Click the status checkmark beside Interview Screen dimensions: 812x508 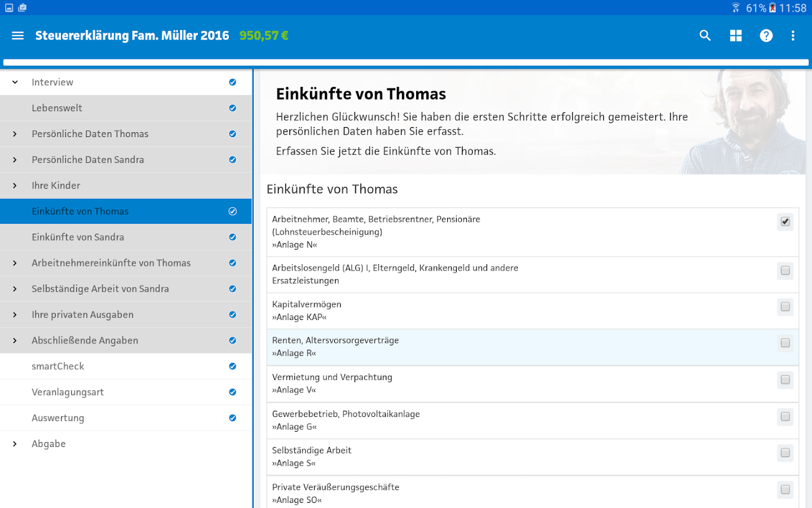(x=232, y=82)
